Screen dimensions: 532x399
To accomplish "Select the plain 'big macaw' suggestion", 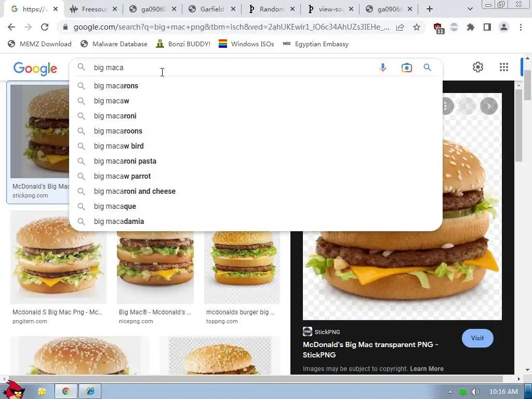I will (256, 101).
